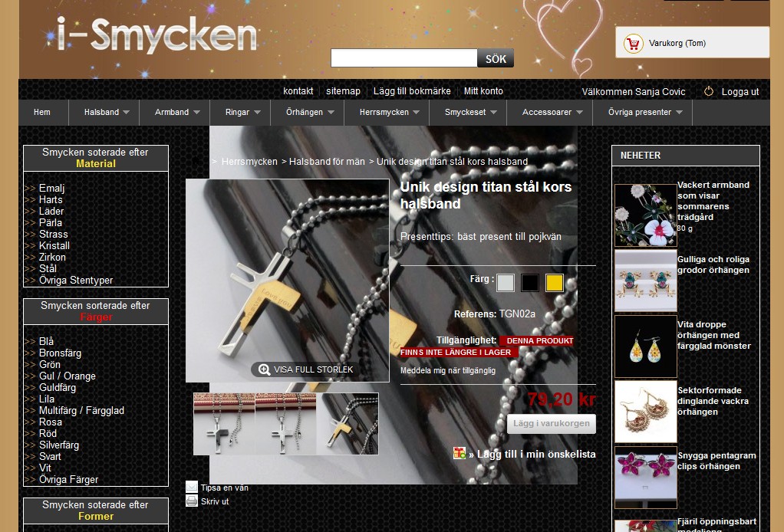Expand the Smyckeset menu arrow
Viewport: 784px width, 532px height.
pos(493,113)
